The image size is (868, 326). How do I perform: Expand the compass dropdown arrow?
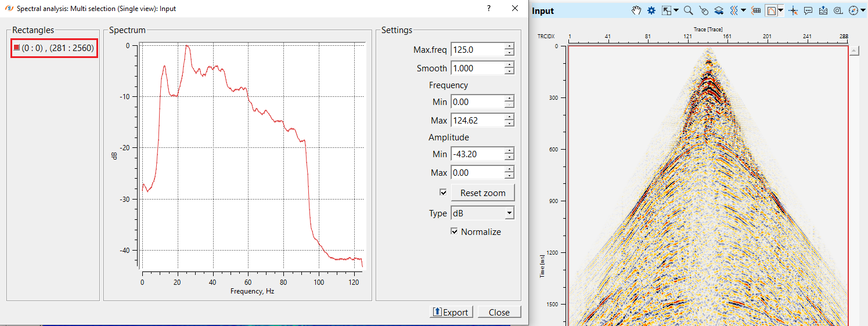(x=863, y=10)
